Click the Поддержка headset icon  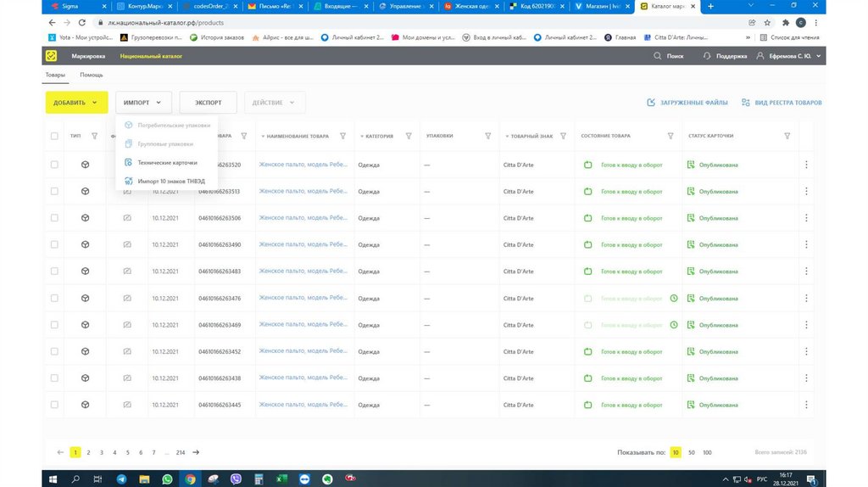[707, 56]
